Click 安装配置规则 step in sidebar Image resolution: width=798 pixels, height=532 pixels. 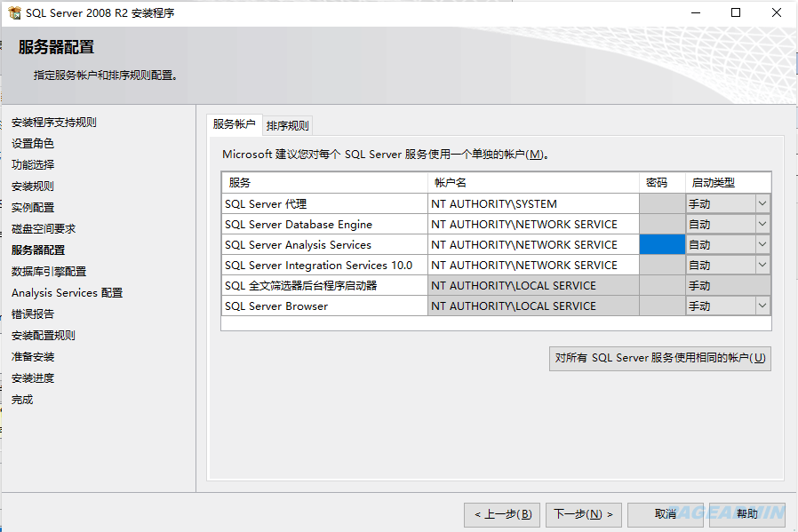click(x=44, y=336)
